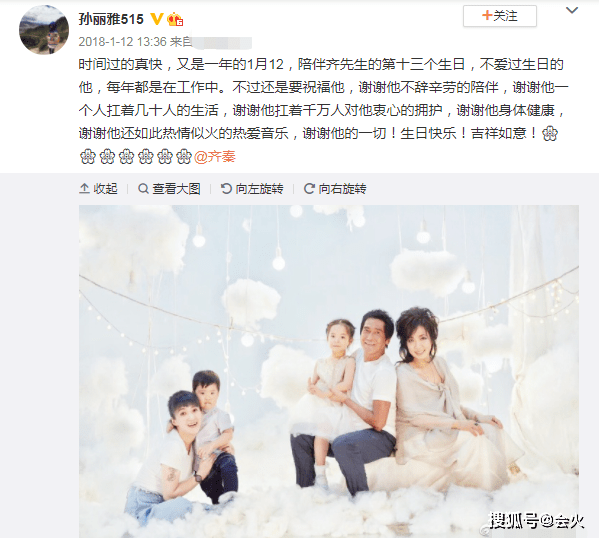
Task: Click the upward arrow icon beside 收起
Action: (84, 189)
